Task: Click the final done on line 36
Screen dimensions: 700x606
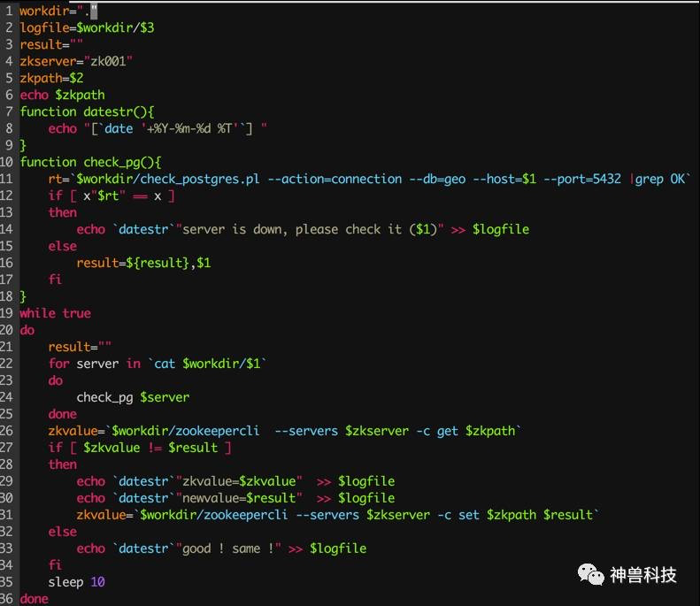Action: [x=34, y=599]
